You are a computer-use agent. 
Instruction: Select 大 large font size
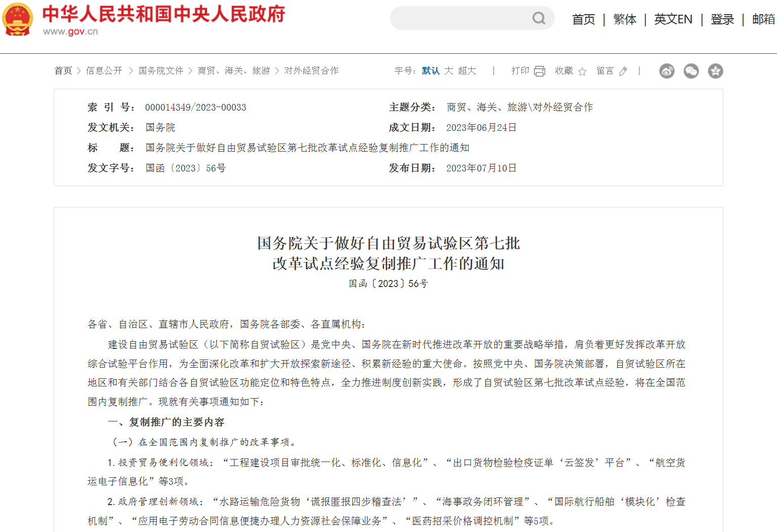pos(448,70)
